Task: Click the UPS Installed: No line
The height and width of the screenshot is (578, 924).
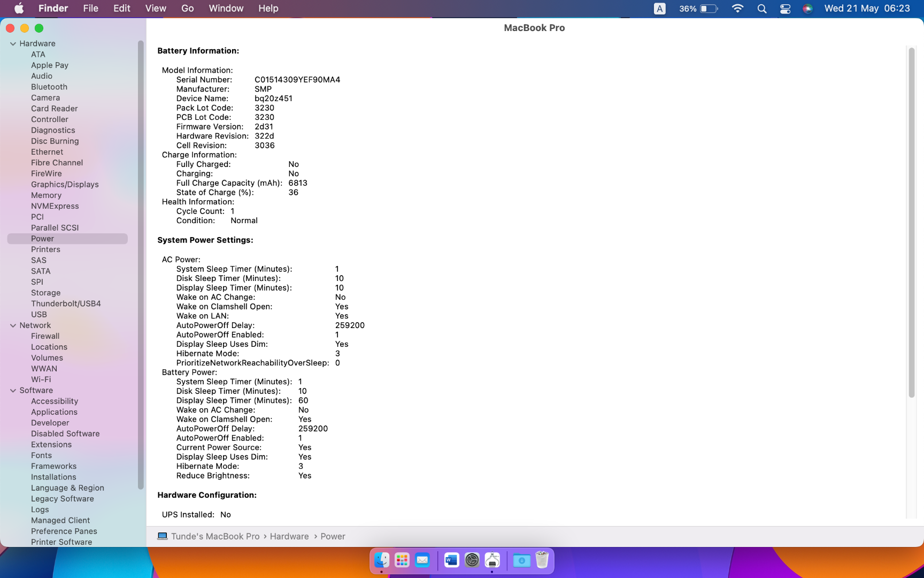Action: pos(196,515)
